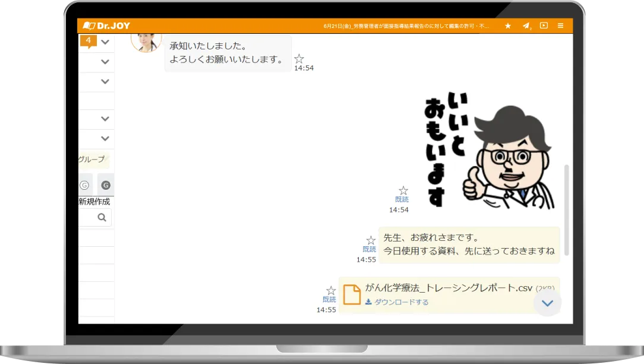
Task: Click 新規作成 to create new
Action: 94,202
